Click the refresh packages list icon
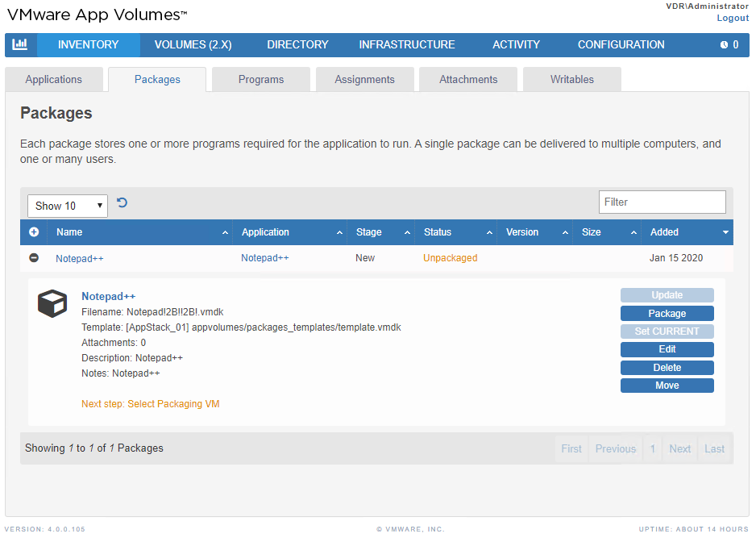756x542 pixels. (x=122, y=202)
